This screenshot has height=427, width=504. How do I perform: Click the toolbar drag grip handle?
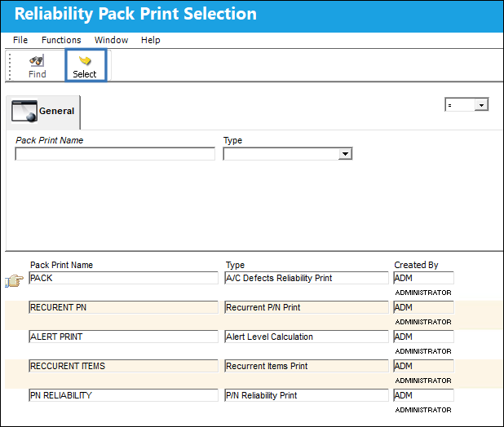10,66
